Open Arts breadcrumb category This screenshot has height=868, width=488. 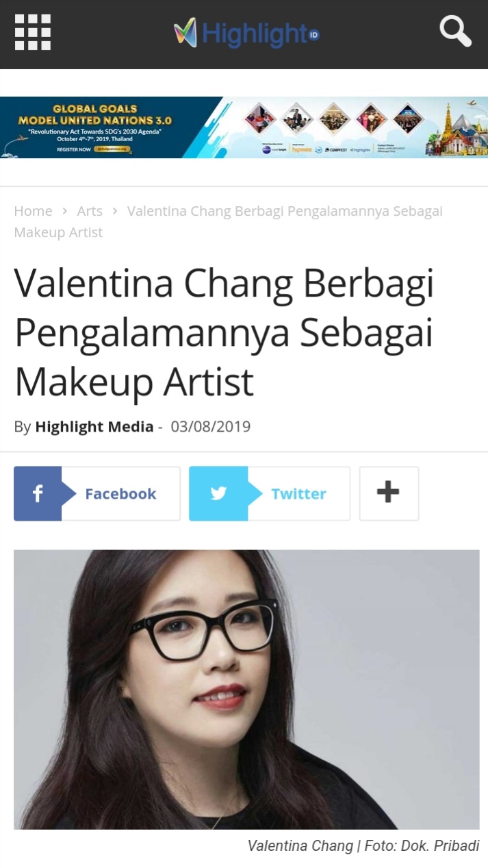[90, 211]
